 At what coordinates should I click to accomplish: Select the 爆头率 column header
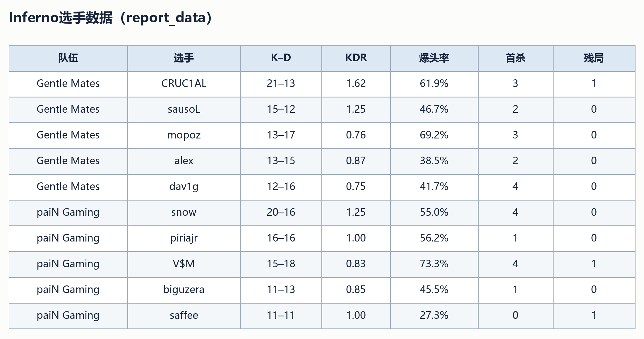pos(434,58)
